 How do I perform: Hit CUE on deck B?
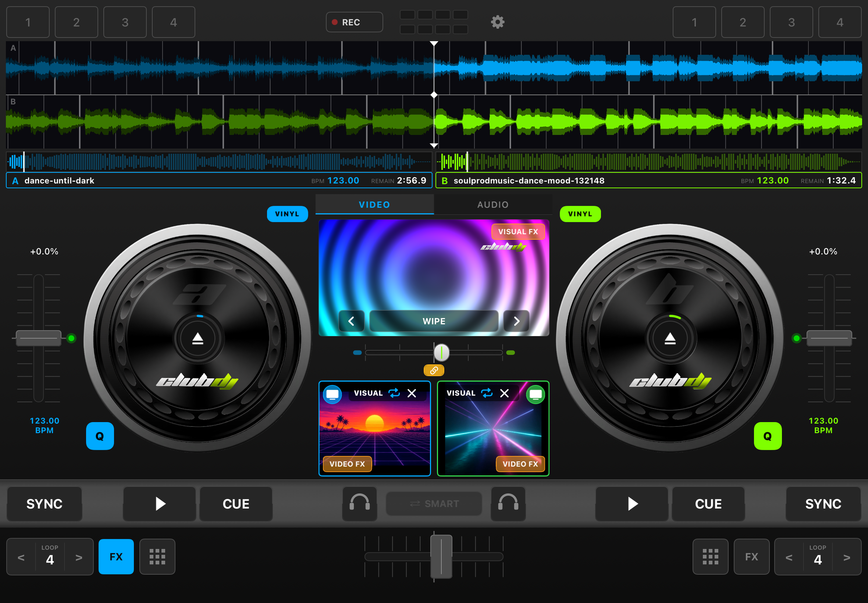tap(708, 504)
